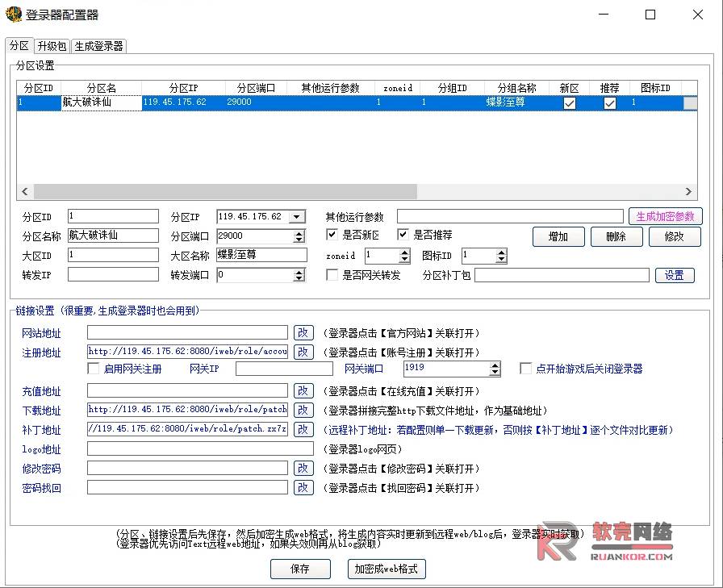Click the 网站地址 input field
The height and width of the screenshot is (588, 723).
click(187, 332)
